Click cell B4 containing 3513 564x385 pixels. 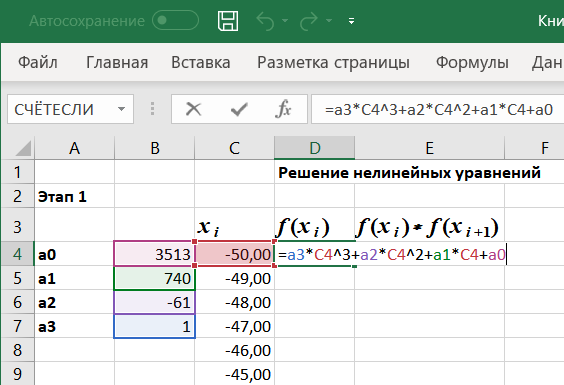coord(155,254)
